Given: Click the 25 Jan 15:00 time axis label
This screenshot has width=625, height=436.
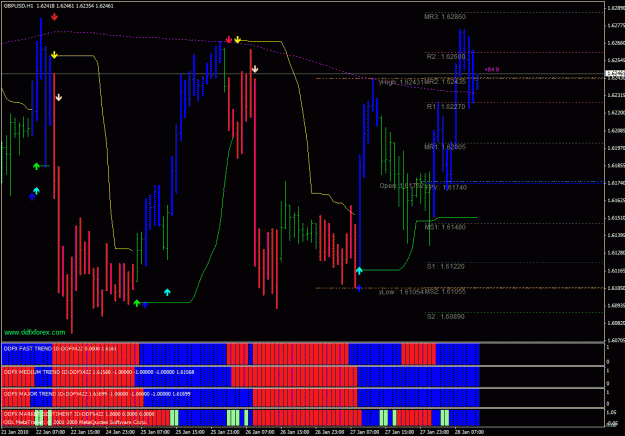Looking at the screenshot, I should click(190, 432).
